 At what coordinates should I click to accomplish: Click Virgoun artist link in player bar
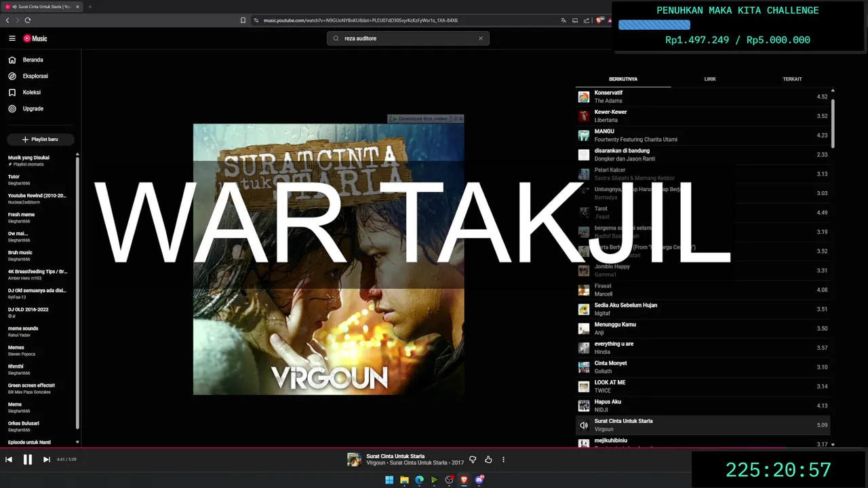tap(376, 463)
